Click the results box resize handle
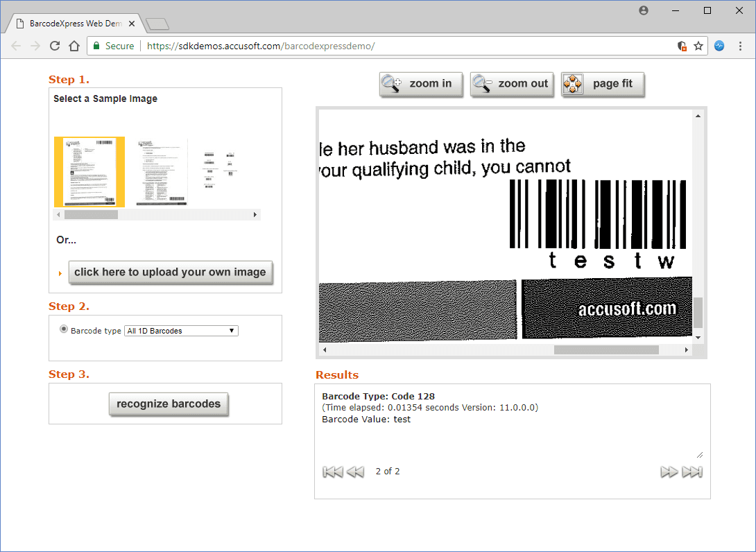The width and height of the screenshot is (756, 552). [x=700, y=455]
